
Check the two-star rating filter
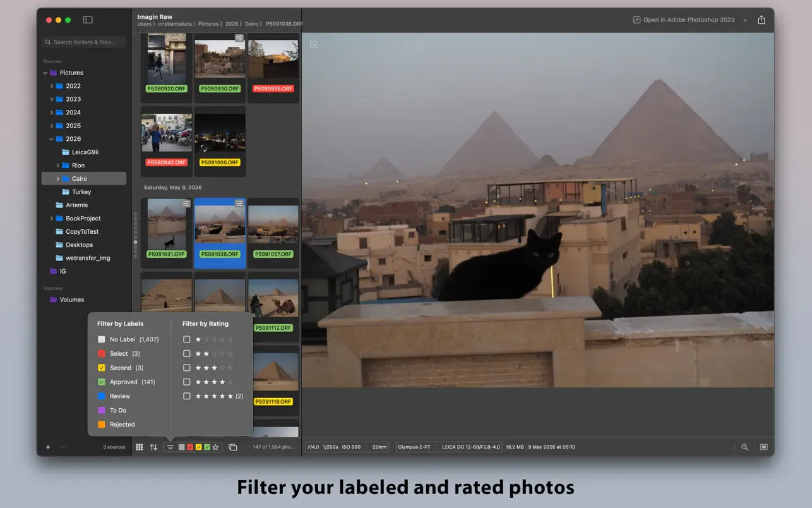pos(187,354)
